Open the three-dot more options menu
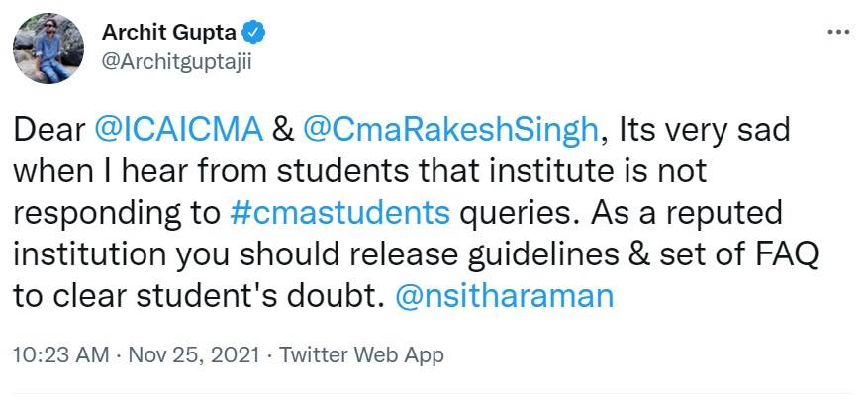The width and height of the screenshot is (868, 404). [837, 34]
